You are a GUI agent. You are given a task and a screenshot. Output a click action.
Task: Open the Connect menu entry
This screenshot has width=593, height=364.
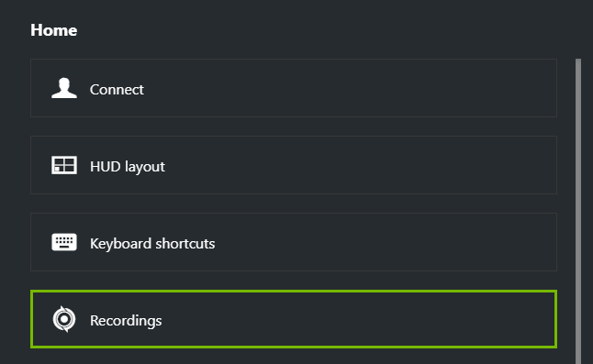(x=294, y=88)
